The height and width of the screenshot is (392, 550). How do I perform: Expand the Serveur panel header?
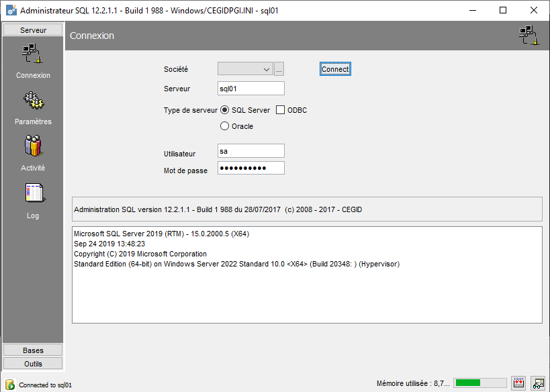coord(33,30)
